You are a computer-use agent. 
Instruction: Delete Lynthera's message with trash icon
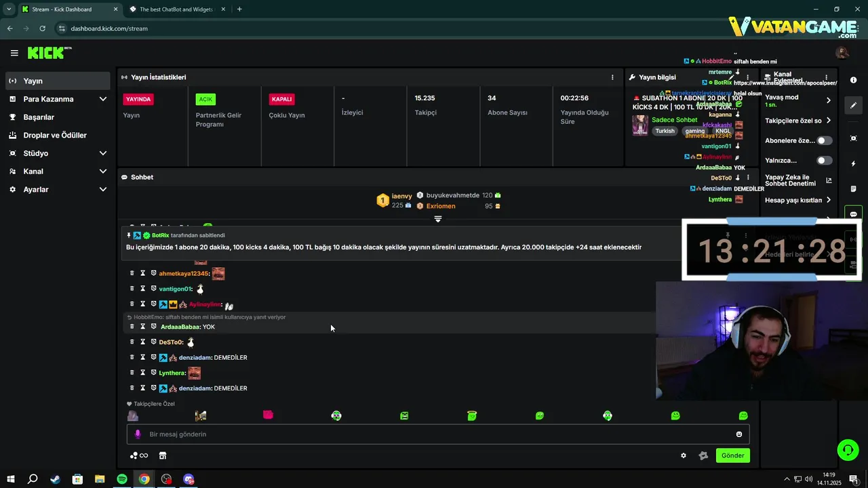[x=132, y=373]
